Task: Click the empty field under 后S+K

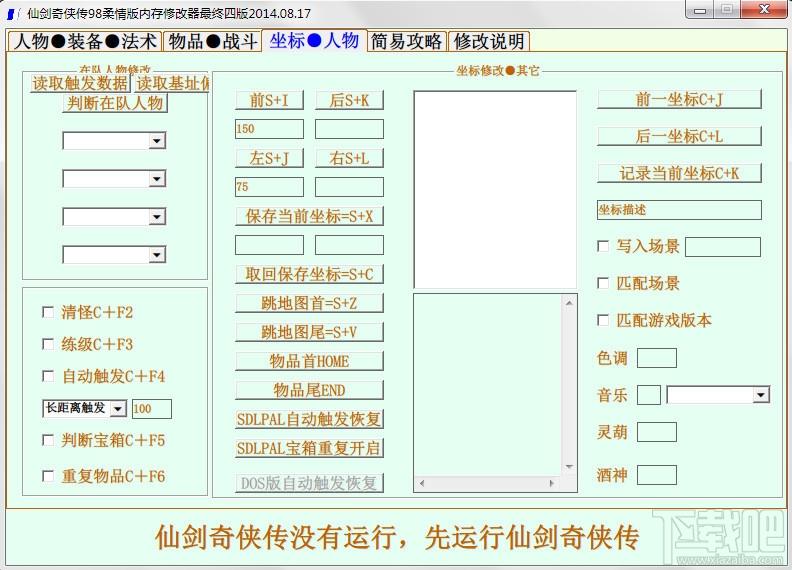Action: (349, 129)
